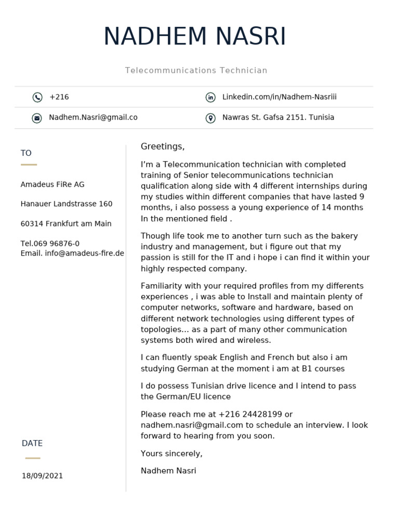399x532 pixels.
Task: Open the Linkedin.com/in/Nadhem-Nasriii link
Action: (x=279, y=97)
